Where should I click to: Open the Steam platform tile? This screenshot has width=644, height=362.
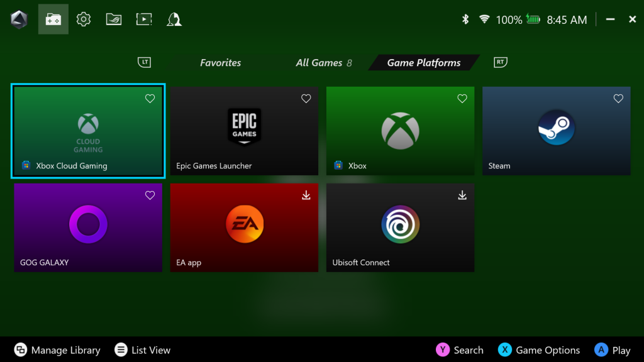(556, 131)
